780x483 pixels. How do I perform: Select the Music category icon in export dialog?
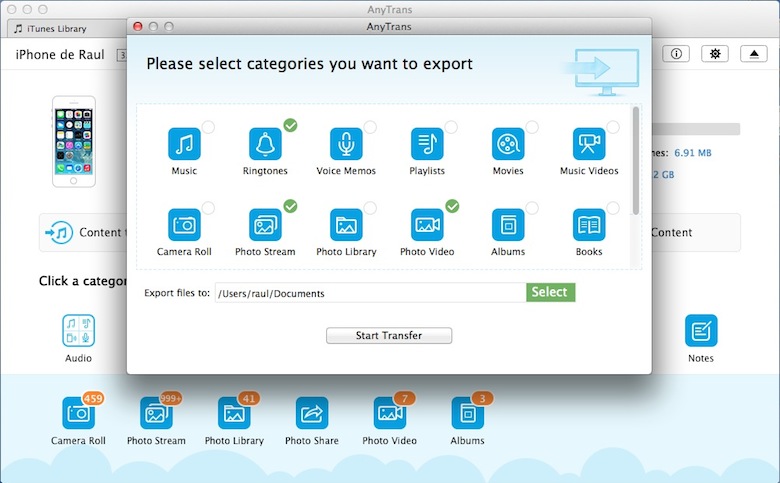[x=184, y=144]
